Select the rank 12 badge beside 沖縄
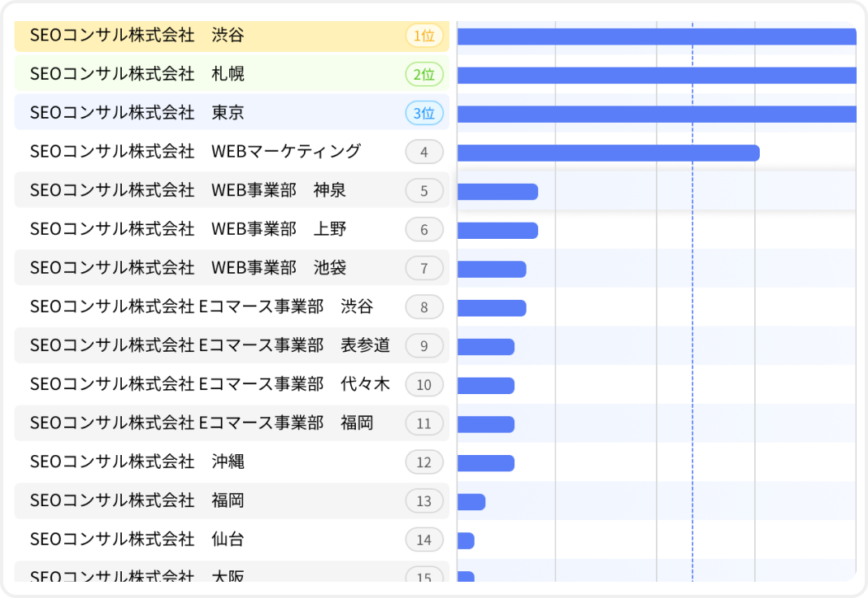Screen dimensions: 868x598 424,461
